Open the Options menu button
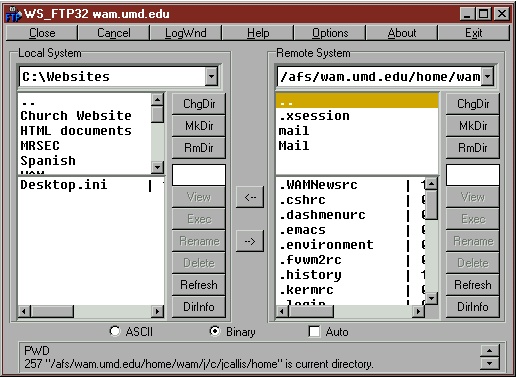Screen dimensions: 516x378 click(330, 33)
